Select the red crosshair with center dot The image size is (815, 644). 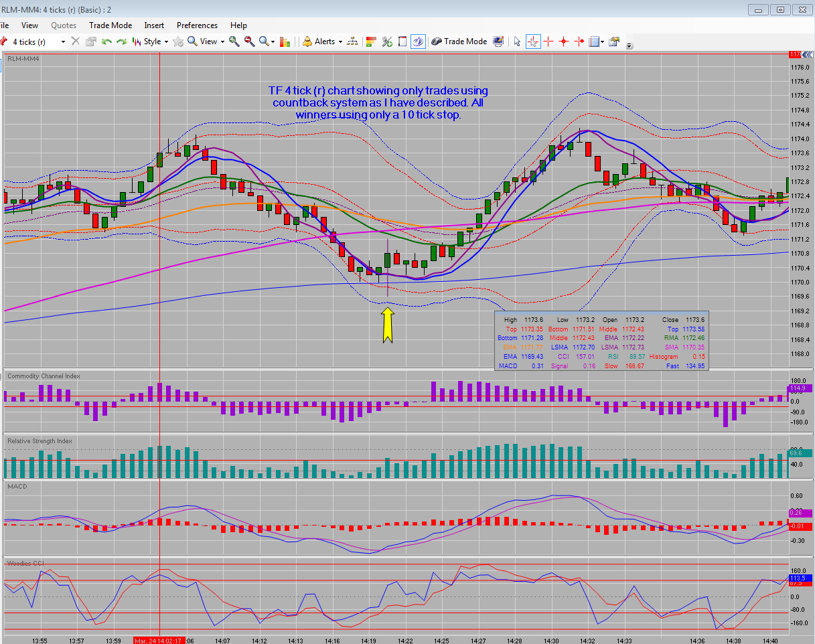point(564,42)
